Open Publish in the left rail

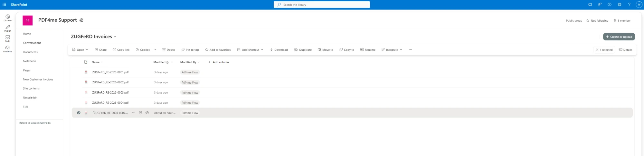8,28
